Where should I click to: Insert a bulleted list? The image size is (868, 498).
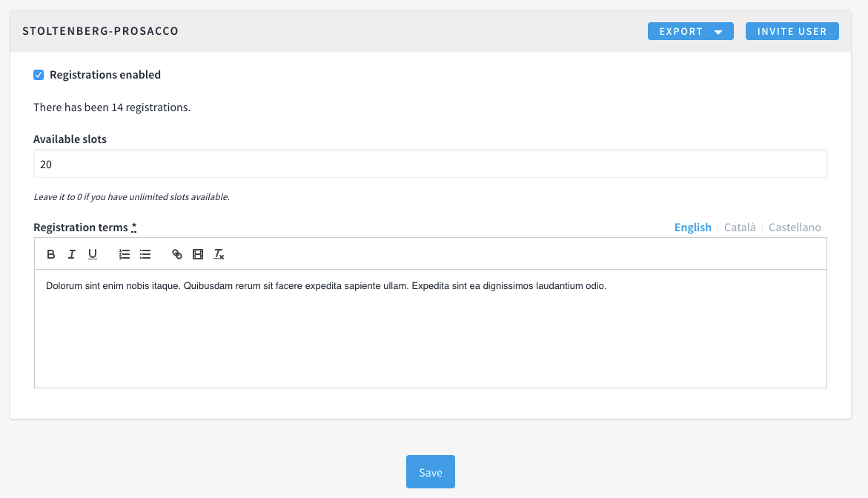[145, 254]
